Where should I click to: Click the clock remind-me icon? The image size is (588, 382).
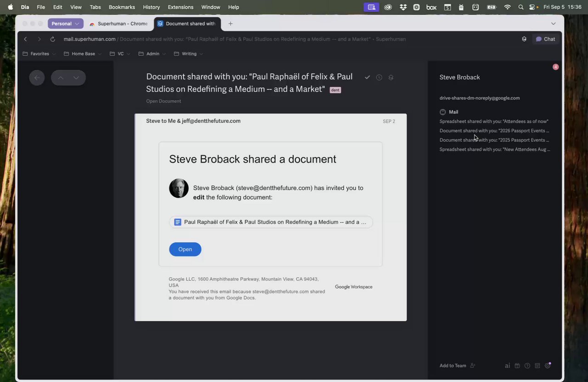pyautogui.click(x=379, y=77)
